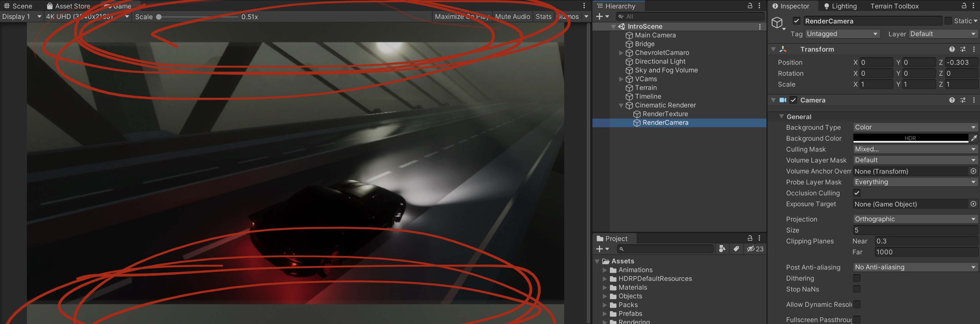The height and width of the screenshot is (324, 980).
Task: Open Camera component help icon
Action: tap(952, 100)
